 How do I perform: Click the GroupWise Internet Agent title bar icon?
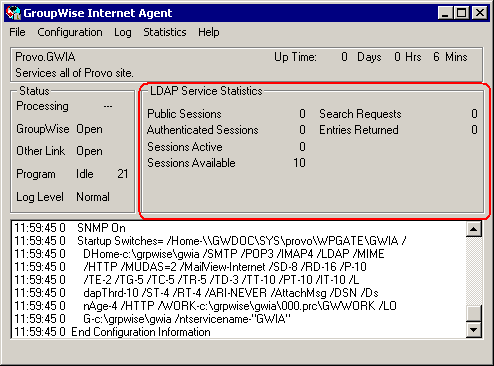point(14,13)
